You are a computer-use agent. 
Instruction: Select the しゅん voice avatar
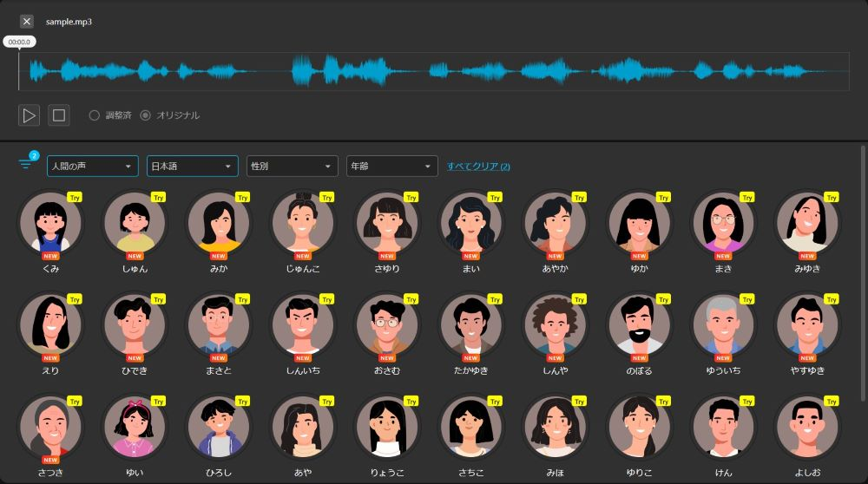click(x=135, y=222)
